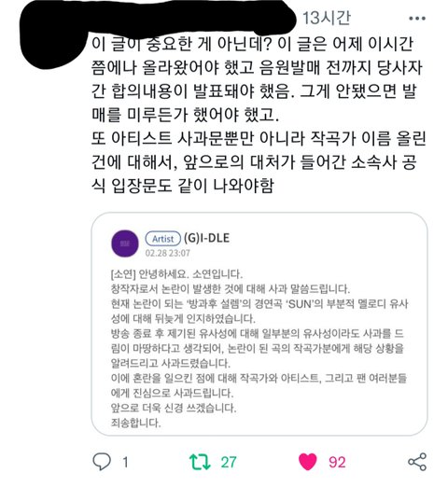Click the Artist badge label
This screenshot has width=448, height=487.
163,239
